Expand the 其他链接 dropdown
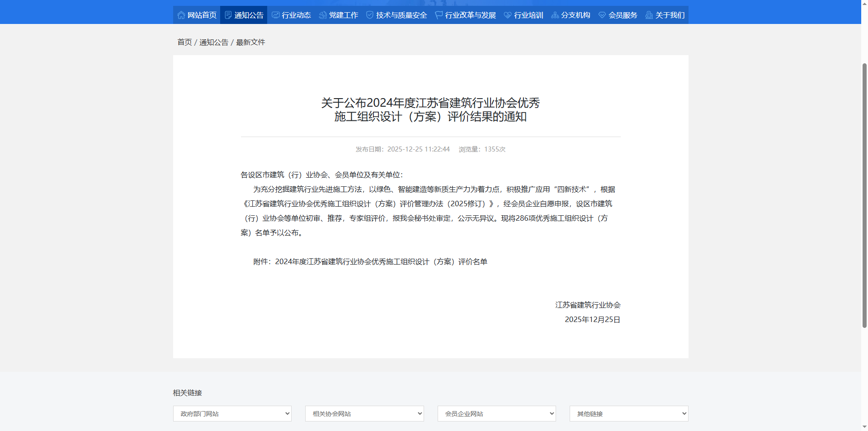This screenshot has width=868, height=431. (628, 413)
